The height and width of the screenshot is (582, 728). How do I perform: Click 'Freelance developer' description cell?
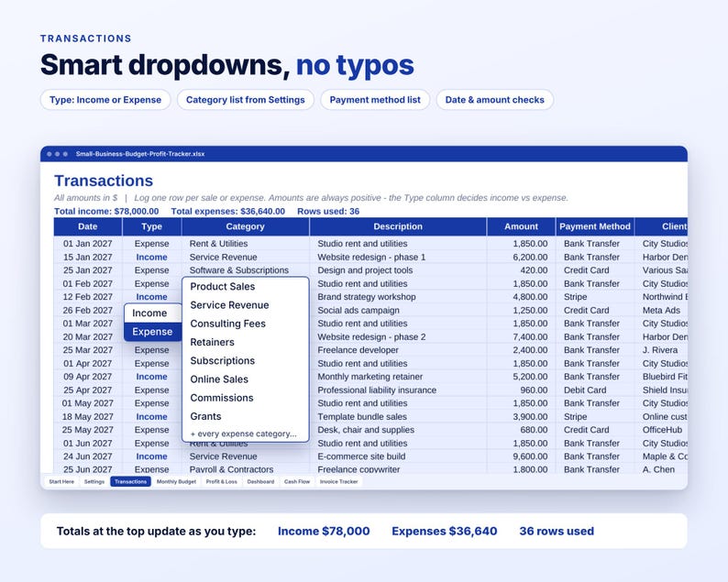(x=398, y=350)
